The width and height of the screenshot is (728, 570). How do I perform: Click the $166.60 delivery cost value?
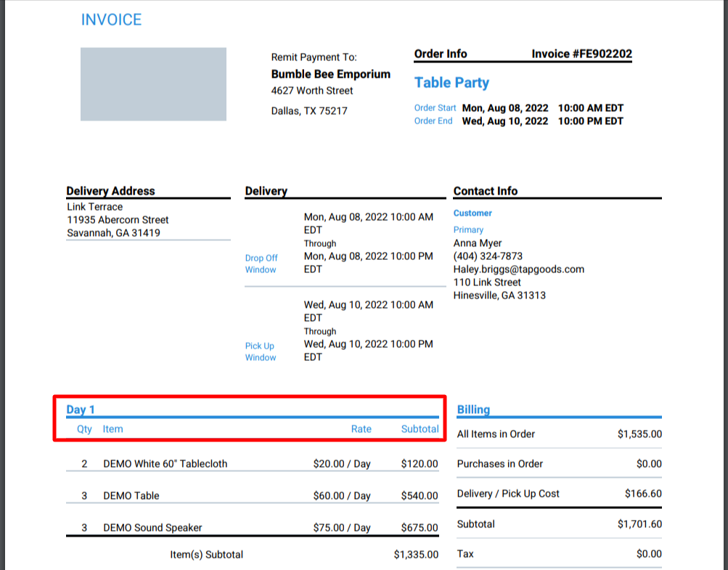pyautogui.click(x=644, y=493)
